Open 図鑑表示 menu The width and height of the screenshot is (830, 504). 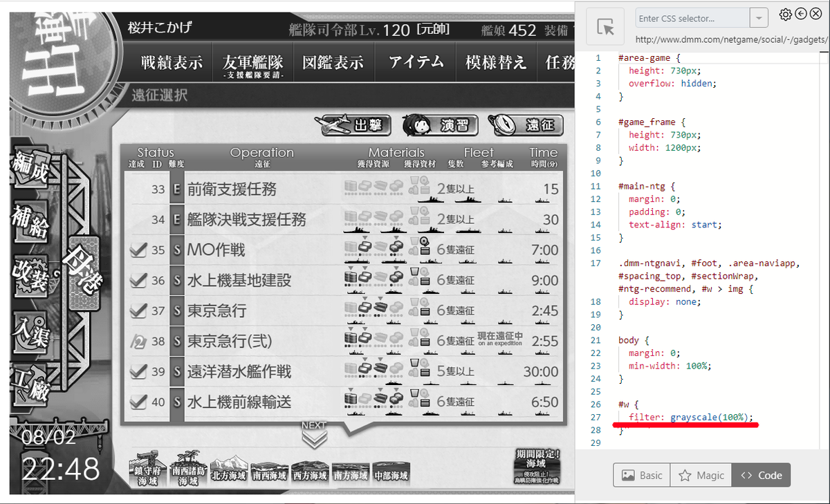[333, 63]
